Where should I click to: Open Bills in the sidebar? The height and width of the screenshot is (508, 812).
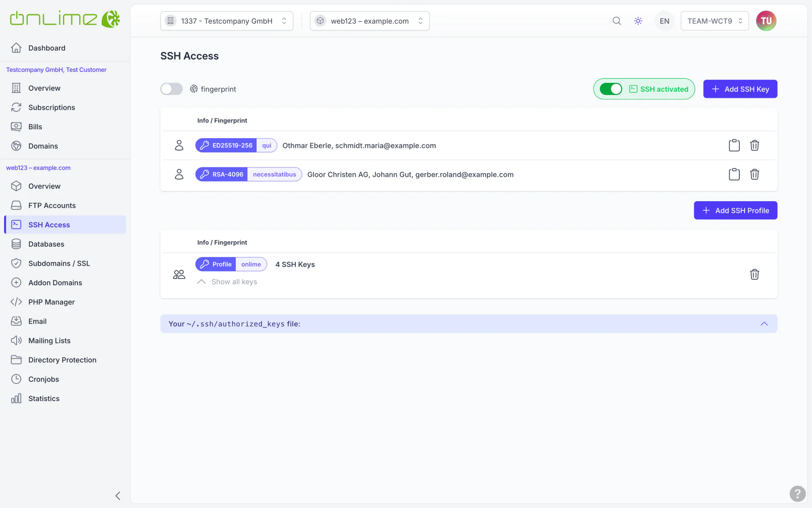click(x=65, y=127)
